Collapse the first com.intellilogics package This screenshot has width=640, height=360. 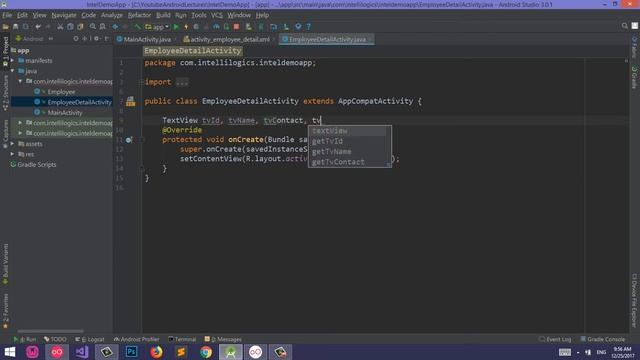pyautogui.click(x=20, y=81)
